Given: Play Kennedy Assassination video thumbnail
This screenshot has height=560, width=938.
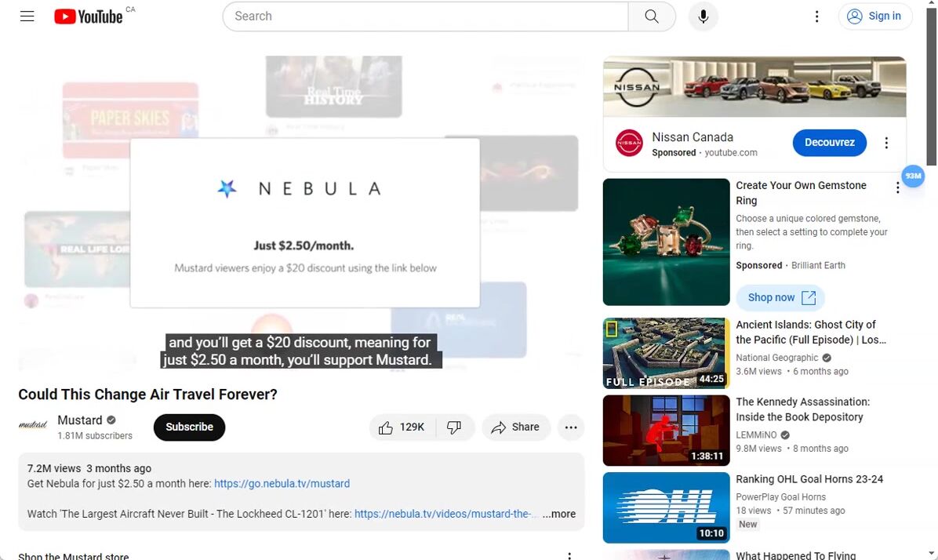Looking at the screenshot, I should [667, 430].
